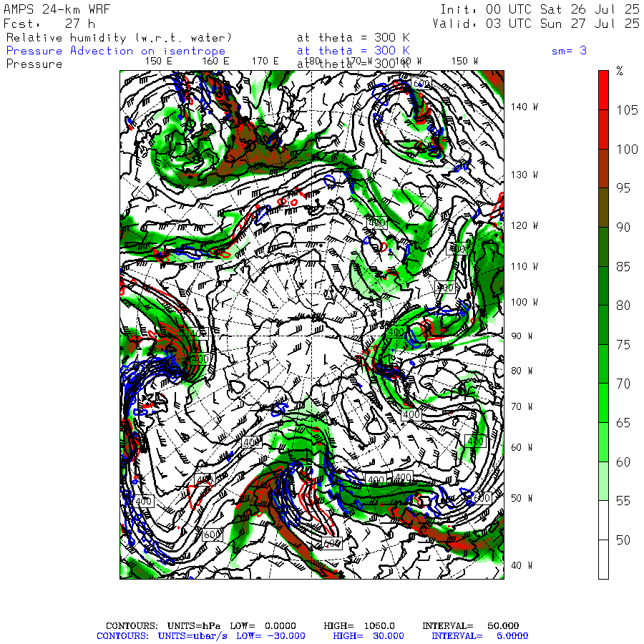Click the "60 W" longitude label
644x644 pixels.
click(522, 447)
